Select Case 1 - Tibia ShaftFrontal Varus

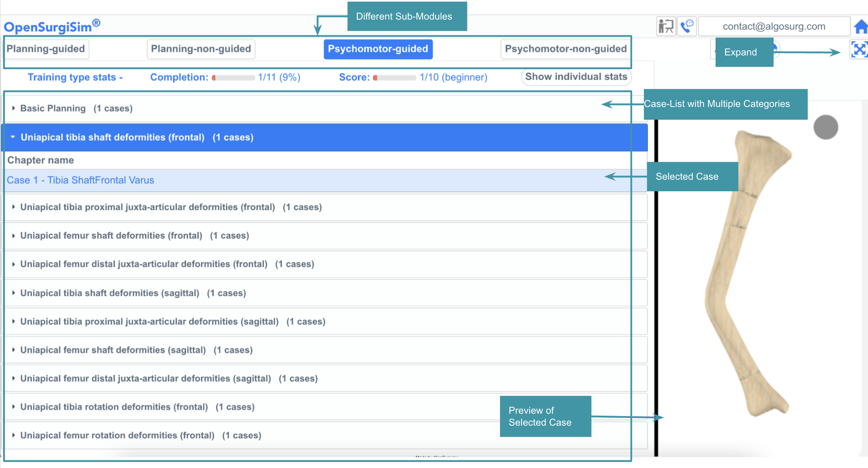(80, 180)
